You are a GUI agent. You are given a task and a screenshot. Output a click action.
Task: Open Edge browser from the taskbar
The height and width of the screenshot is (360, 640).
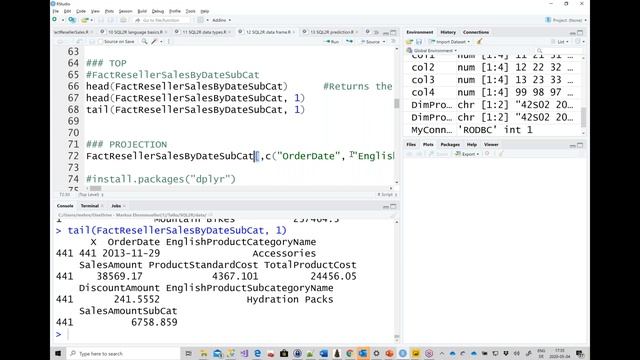[x=258, y=353]
